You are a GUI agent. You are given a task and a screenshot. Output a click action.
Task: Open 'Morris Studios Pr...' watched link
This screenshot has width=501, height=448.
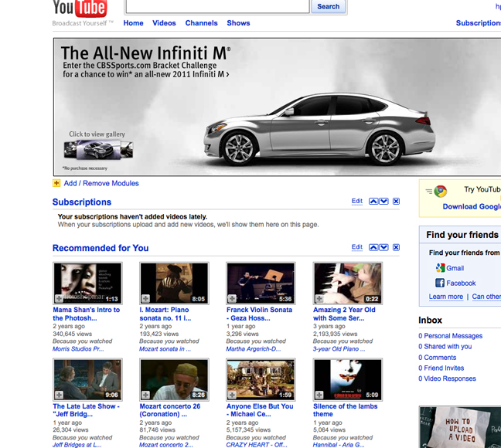coord(78,349)
